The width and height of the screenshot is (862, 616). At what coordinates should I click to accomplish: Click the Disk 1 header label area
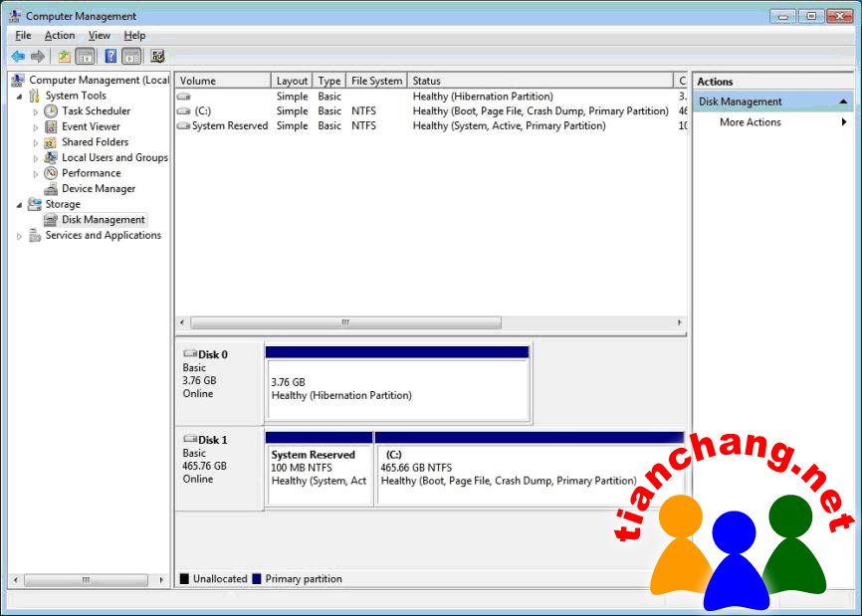click(219, 469)
